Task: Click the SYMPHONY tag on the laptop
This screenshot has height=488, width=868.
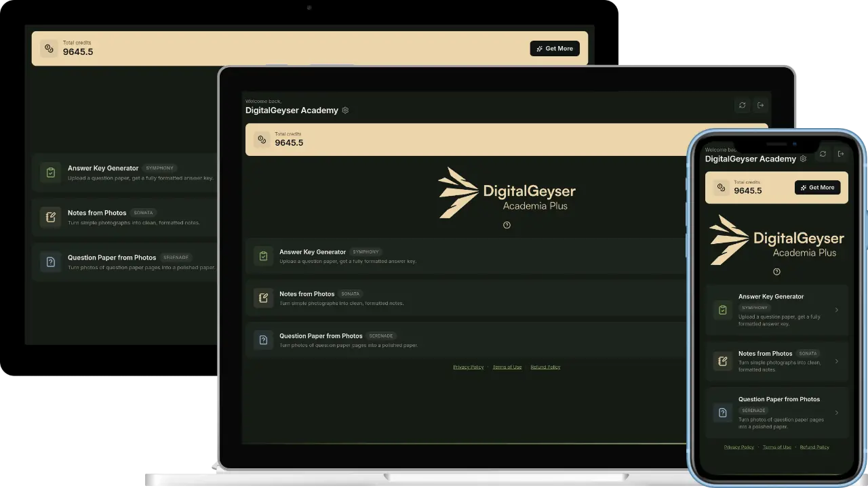Action: [367, 252]
